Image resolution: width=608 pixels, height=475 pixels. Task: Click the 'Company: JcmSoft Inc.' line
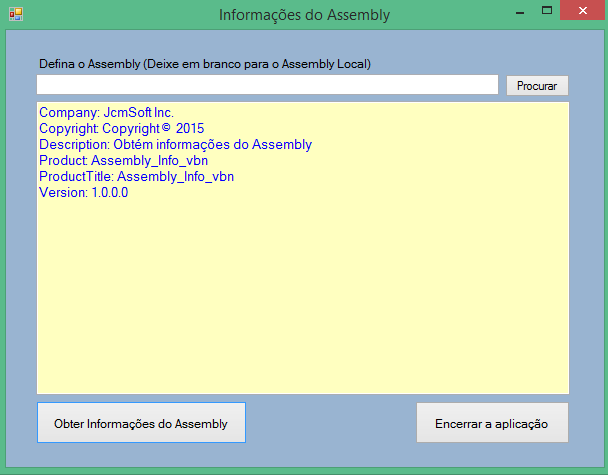click(106, 112)
